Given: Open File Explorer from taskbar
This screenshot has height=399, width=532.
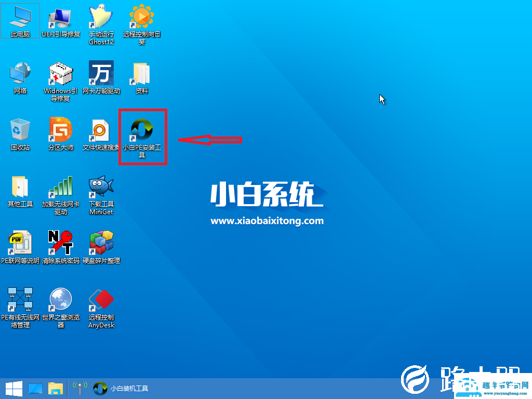Looking at the screenshot, I should point(55,389).
